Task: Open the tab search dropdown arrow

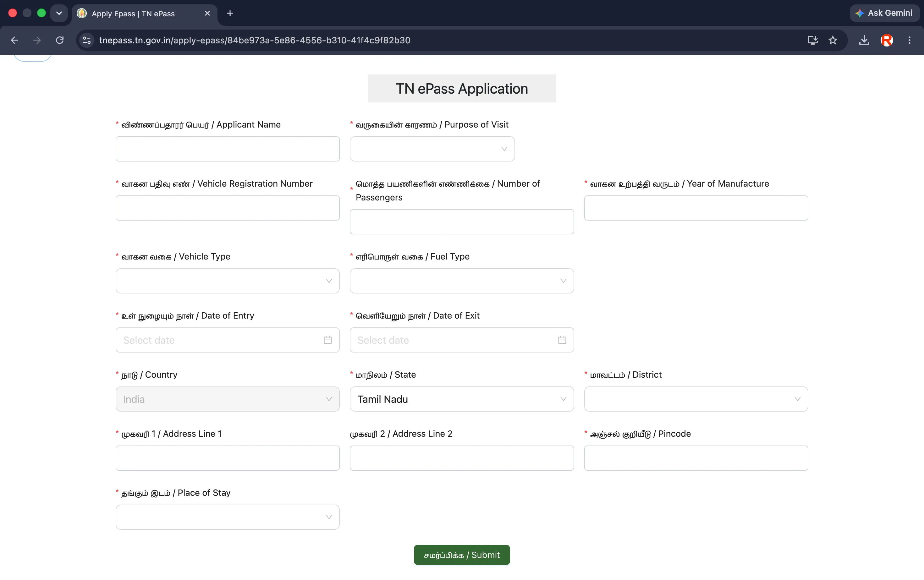Action: click(x=59, y=14)
